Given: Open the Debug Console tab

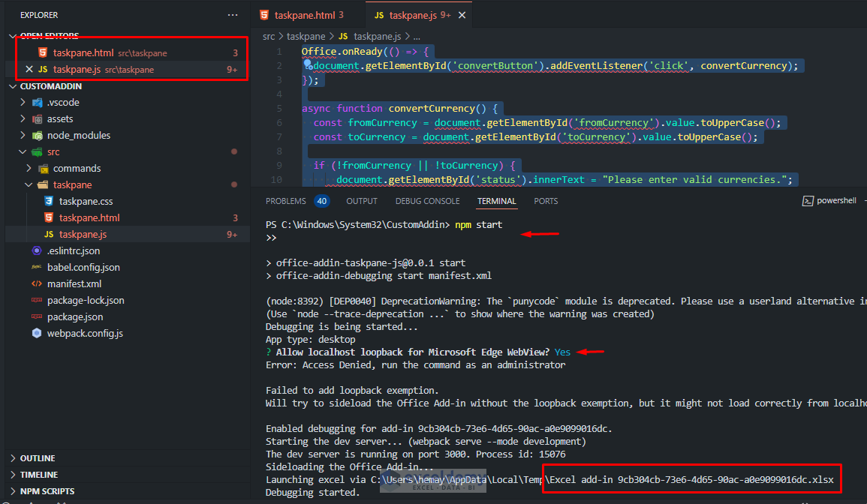Looking at the screenshot, I should pos(427,201).
